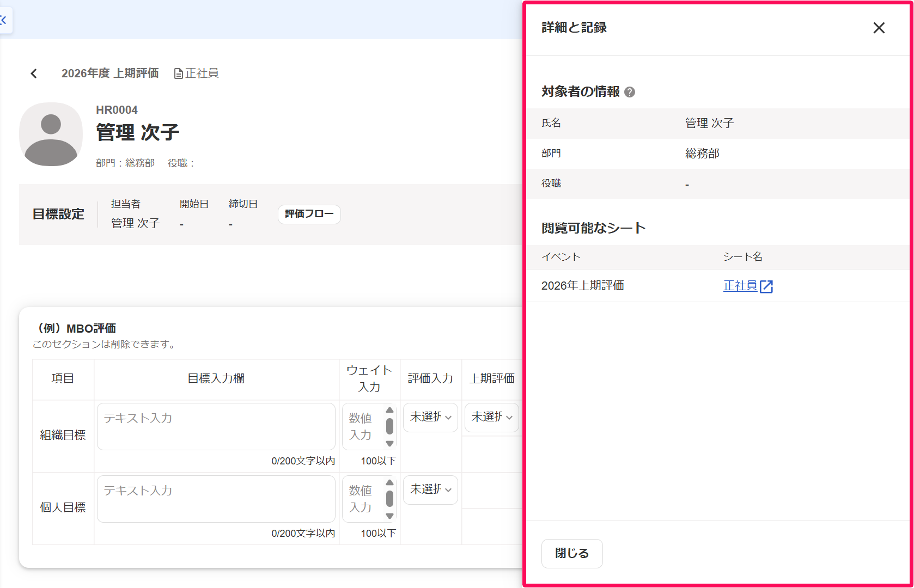Screen dimensions: 914x588
Task: Decrease 個人目標 weight with down arrow
Action: (x=389, y=516)
